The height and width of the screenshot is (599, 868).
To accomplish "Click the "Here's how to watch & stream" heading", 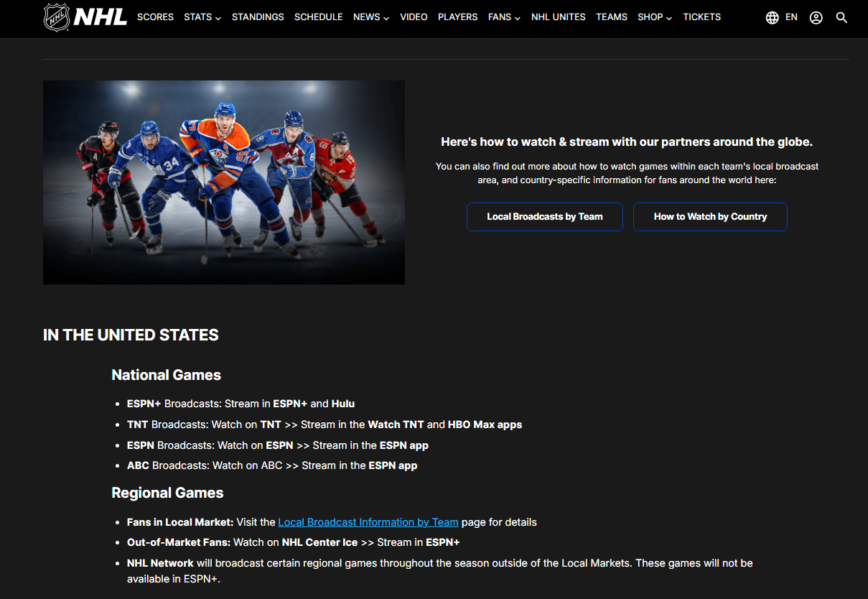I will coord(627,142).
